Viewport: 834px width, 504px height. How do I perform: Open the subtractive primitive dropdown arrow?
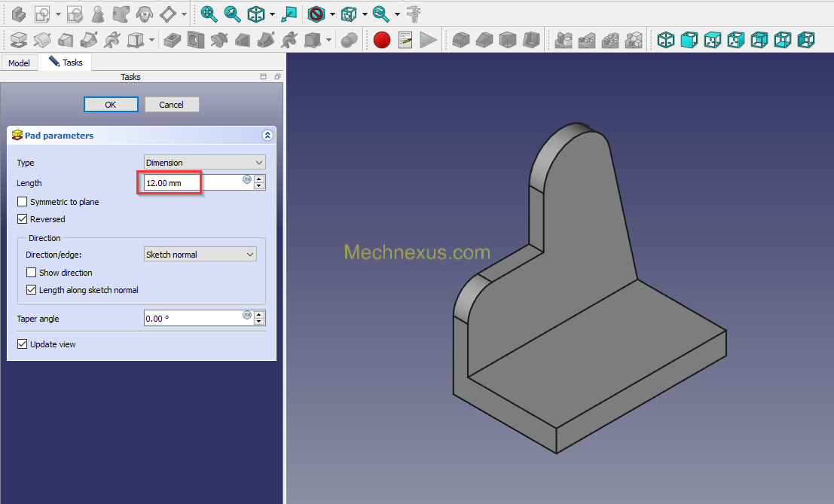328,41
